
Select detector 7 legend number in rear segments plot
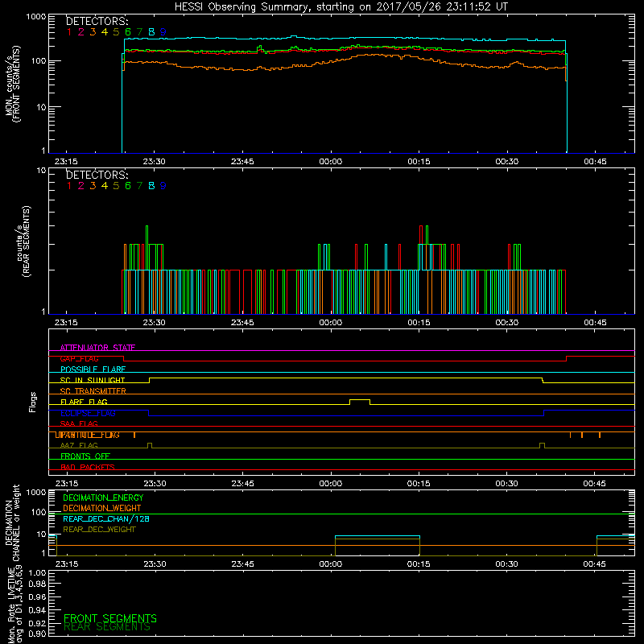[139, 186]
